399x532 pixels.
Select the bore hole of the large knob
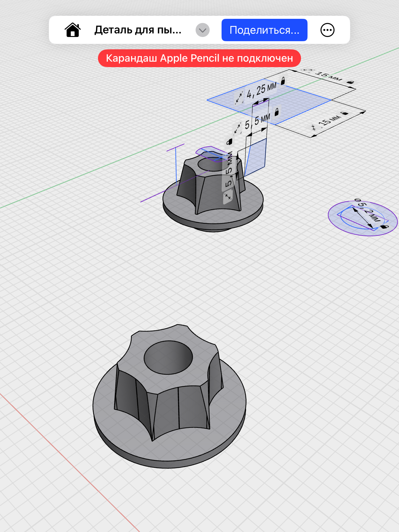coord(168,357)
